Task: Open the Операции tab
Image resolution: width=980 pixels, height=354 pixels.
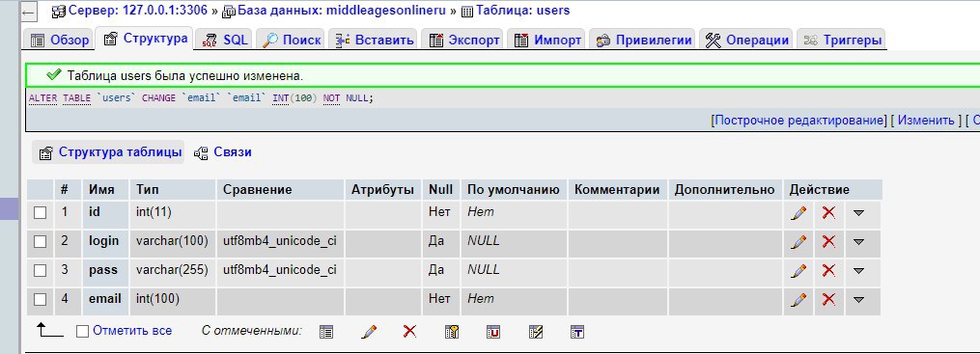Action: (x=746, y=40)
